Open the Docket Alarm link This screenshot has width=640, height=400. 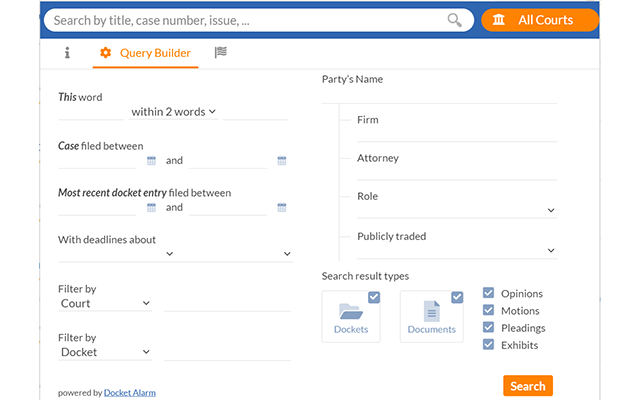point(129,393)
